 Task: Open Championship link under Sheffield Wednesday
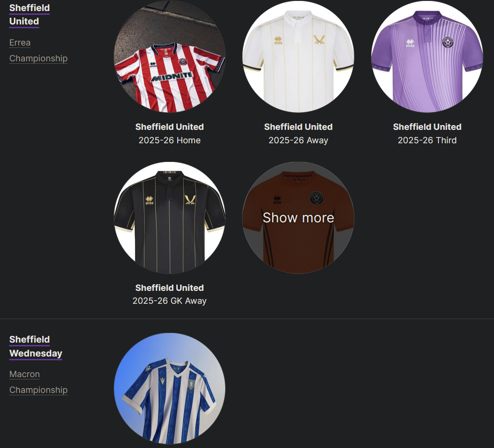click(38, 390)
